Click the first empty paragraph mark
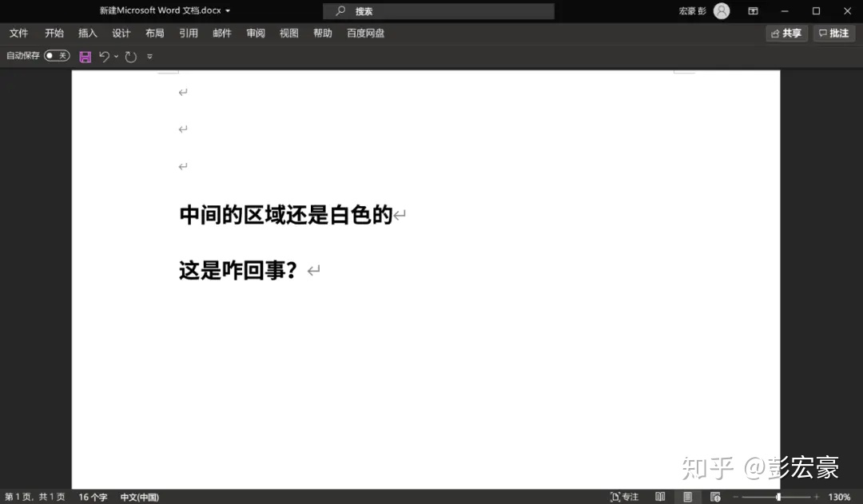The height and width of the screenshot is (504, 863). point(183,93)
